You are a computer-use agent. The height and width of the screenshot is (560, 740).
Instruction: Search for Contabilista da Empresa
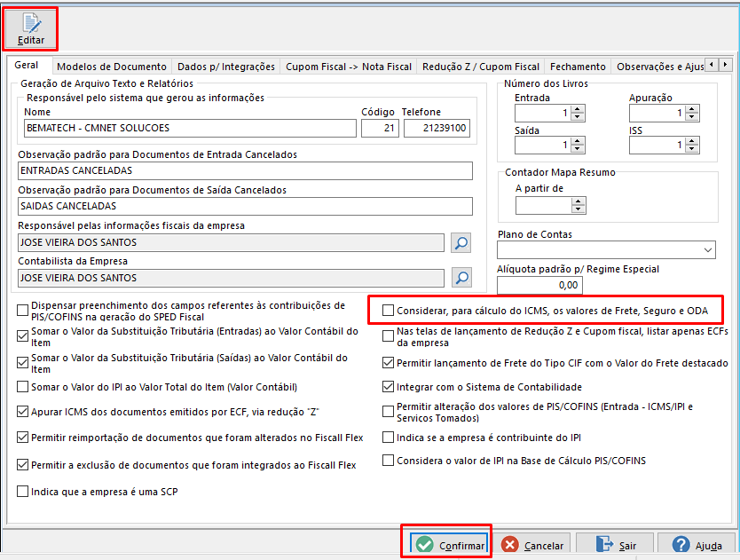(461, 278)
